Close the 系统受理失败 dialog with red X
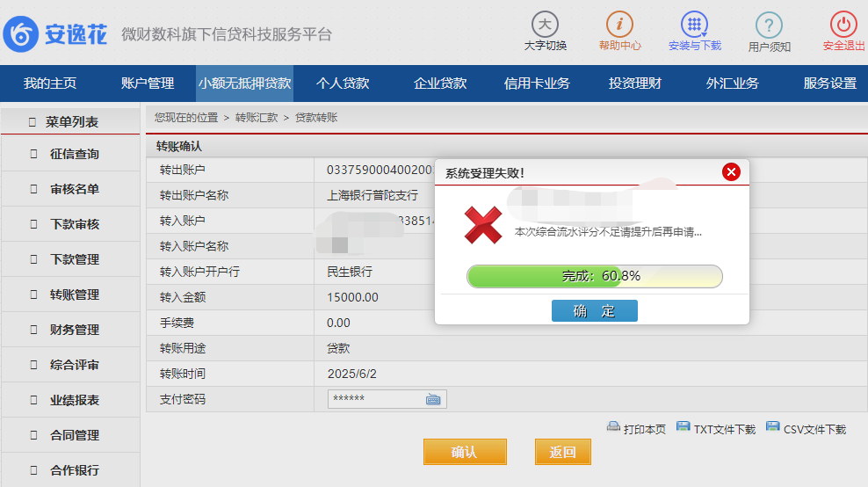 [x=731, y=172]
